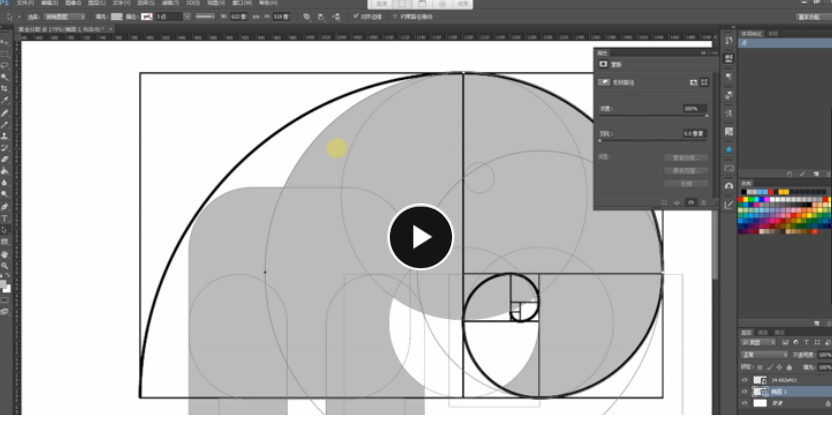Select the Move tool at top of toolbox
Image resolution: width=832 pixels, height=438 pixels.
[5, 42]
